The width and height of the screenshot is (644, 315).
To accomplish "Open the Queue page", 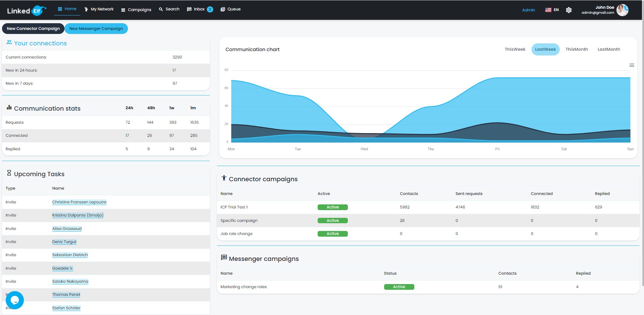I will click(x=230, y=9).
